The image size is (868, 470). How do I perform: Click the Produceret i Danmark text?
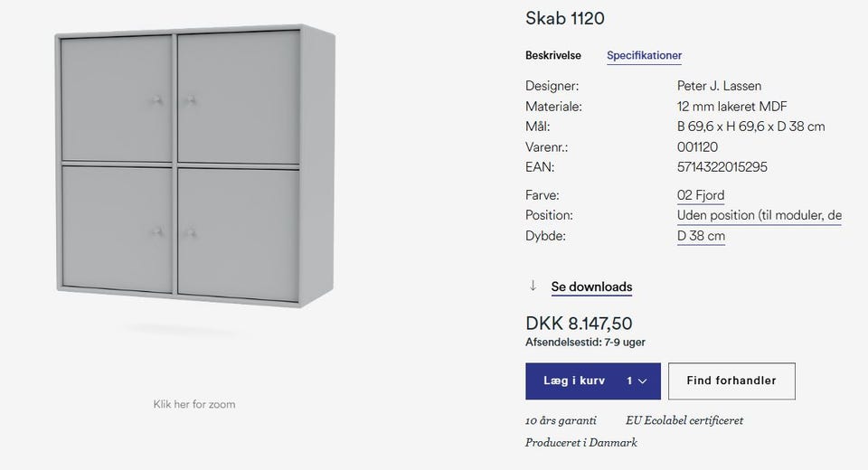click(581, 443)
